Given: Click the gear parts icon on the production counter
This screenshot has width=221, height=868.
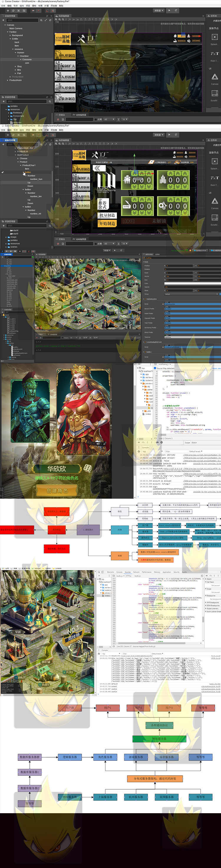Looking at the screenshot, I should (163, 205).
